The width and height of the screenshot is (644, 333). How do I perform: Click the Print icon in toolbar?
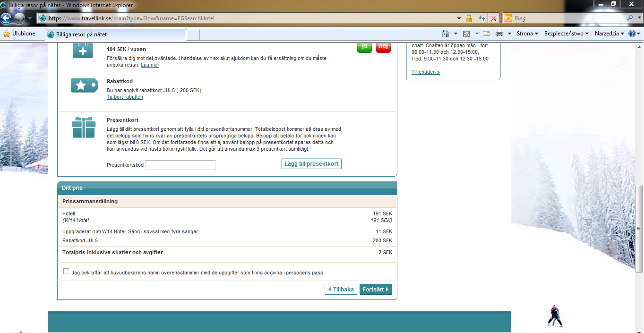tap(499, 34)
